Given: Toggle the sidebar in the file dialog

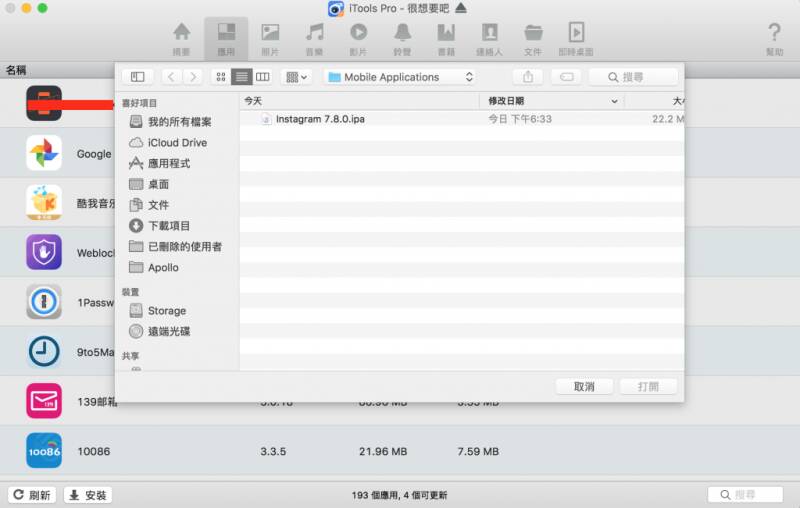Looking at the screenshot, I should pyautogui.click(x=137, y=77).
